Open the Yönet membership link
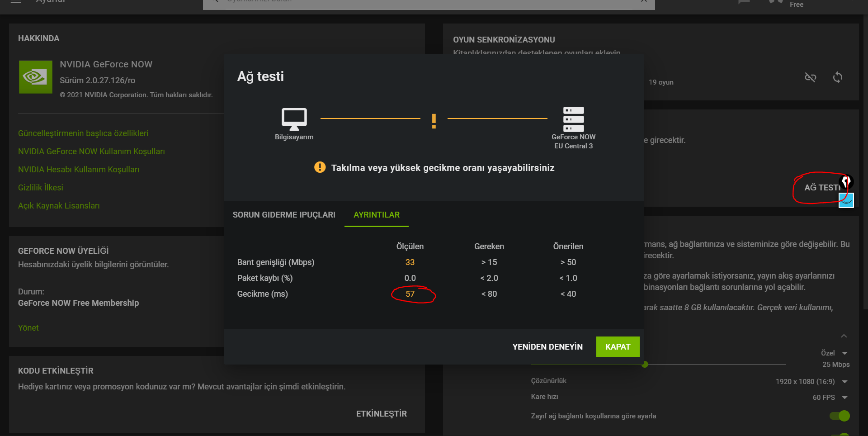868x436 pixels. click(x=28, y=327)
